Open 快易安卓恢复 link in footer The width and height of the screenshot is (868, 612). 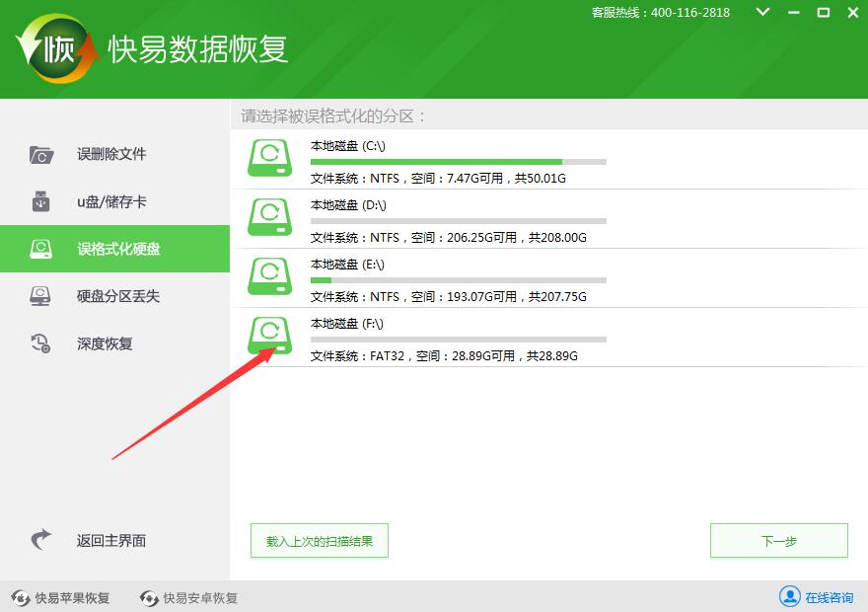(x=200, y=598)
